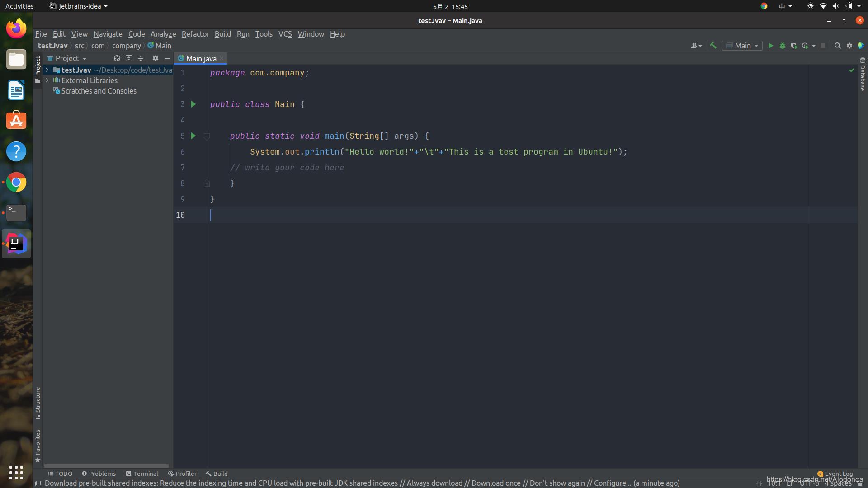Open the Event Log panel

click(835, 474)
